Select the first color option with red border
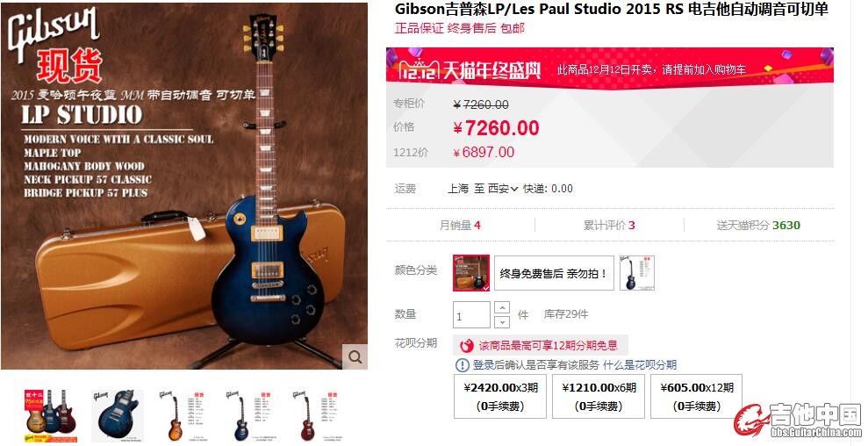 [471, 272]
